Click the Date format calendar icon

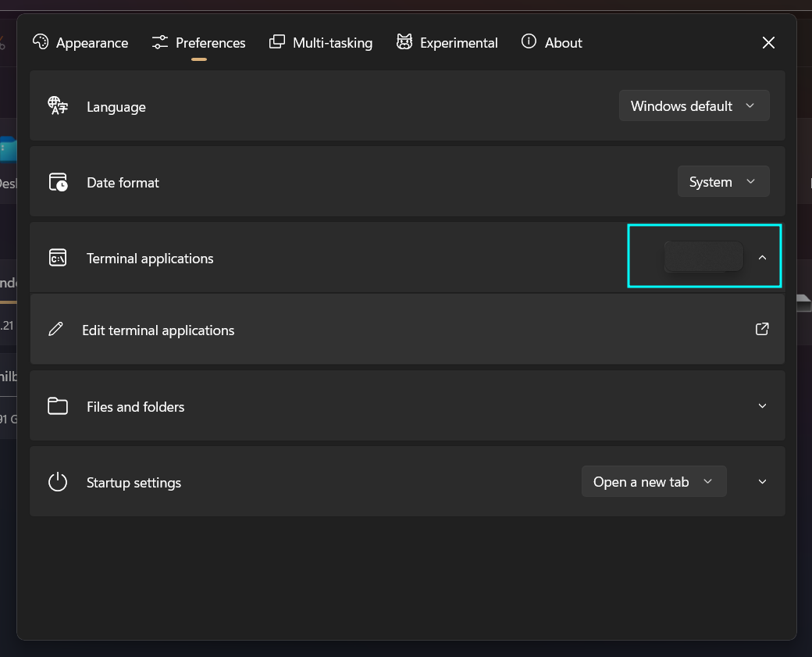tap(57, 181)
